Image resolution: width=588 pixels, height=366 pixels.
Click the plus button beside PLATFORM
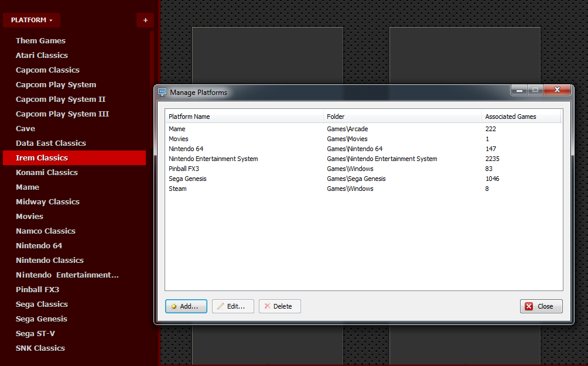point(145,20)
